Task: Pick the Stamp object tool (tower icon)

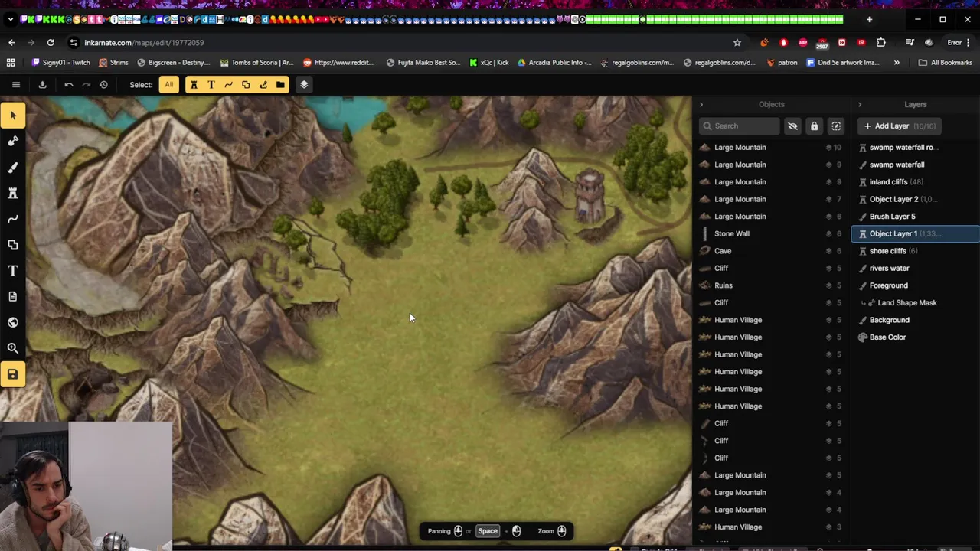Action: point(13,193)
